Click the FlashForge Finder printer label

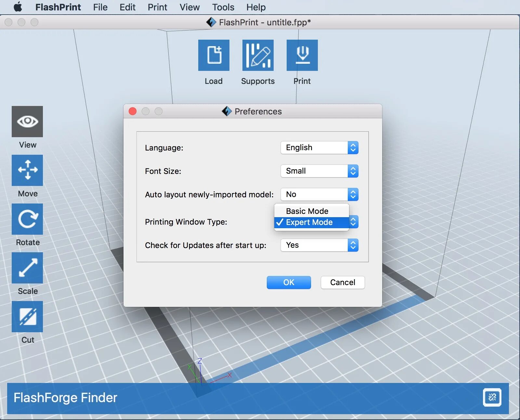point(65,398)
